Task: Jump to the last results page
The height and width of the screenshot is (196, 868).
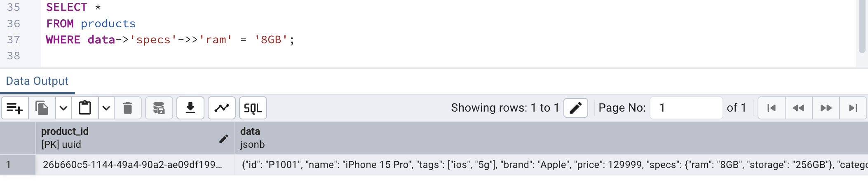Action: 853,108
